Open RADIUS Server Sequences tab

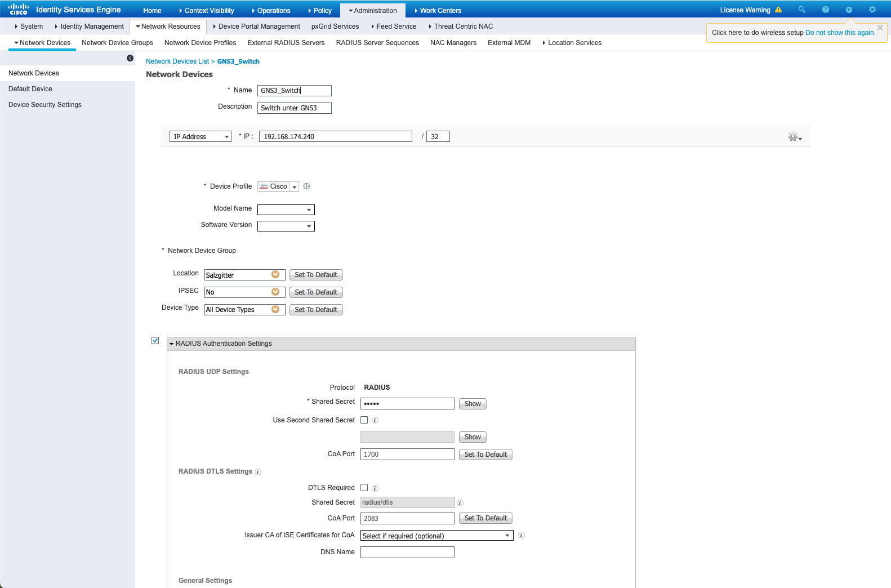tap(377, 43)
